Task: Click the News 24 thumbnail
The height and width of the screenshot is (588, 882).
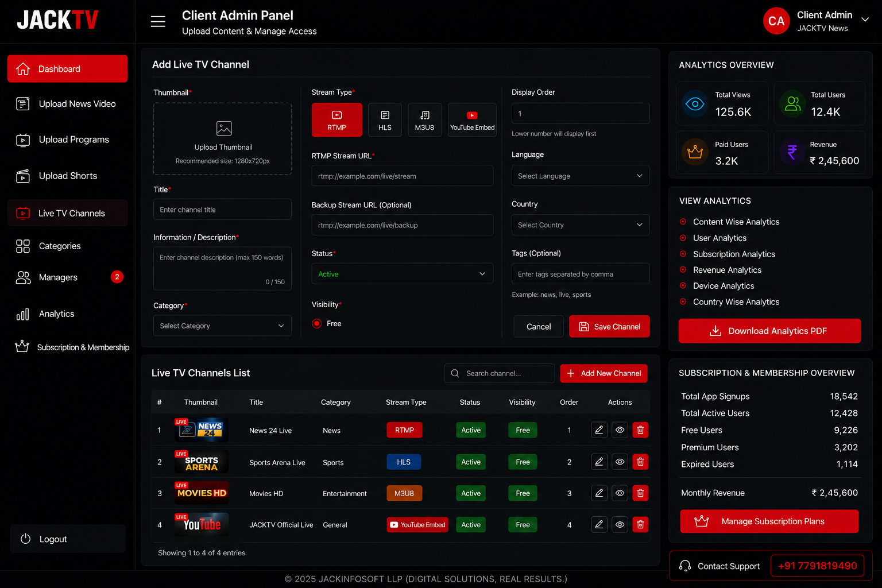Action: pyautogui.click(x=202, y=430)
